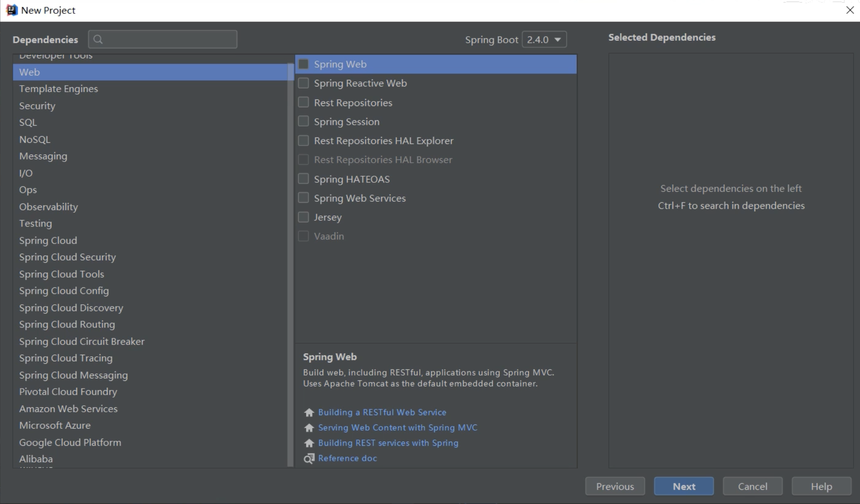Click home icon beside Building a RESTful Web Service
Viewport: 860px width, 504px height.
pyautogui.click(x=309, y=412)
